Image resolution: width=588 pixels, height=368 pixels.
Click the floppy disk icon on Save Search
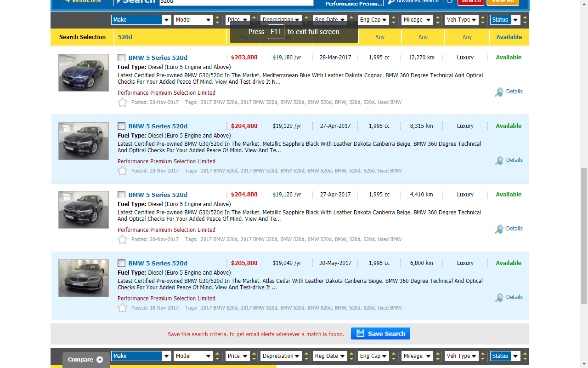(x=360, y=333)
